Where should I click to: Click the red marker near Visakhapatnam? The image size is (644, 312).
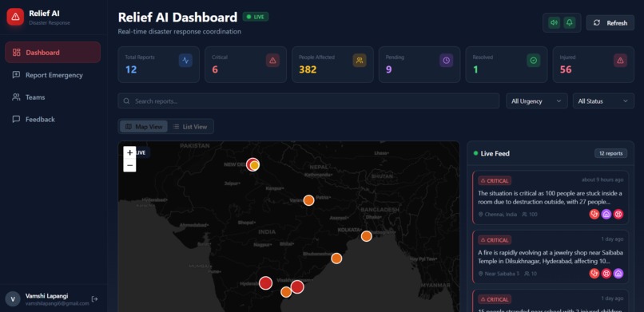297,286
